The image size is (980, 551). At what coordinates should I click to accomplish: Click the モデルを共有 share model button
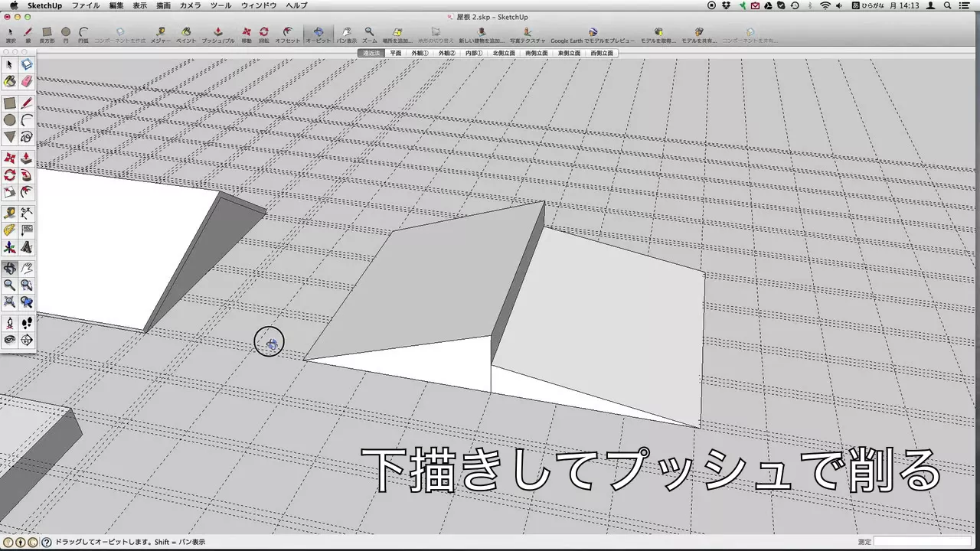tap(699, 34)
